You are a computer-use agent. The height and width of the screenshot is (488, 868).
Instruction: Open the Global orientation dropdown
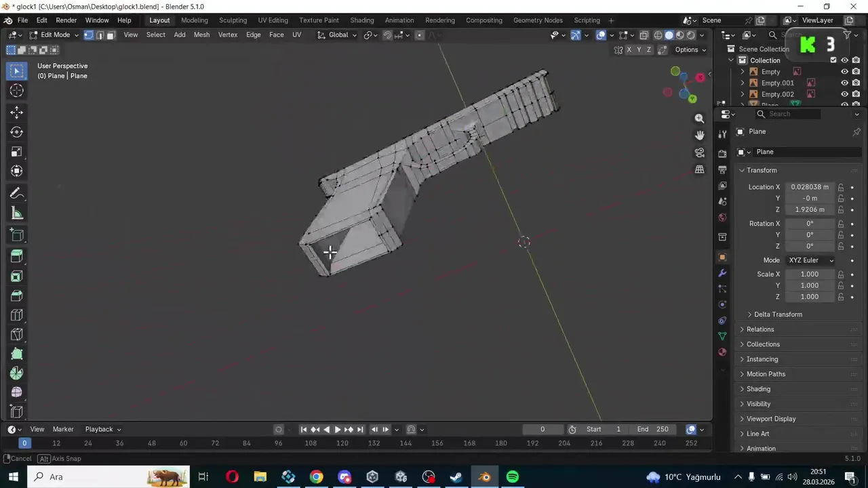tap(337, 35)
